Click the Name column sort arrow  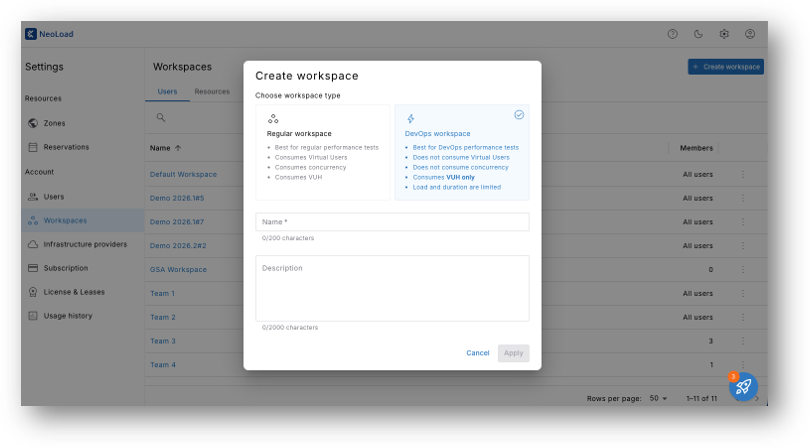tap(178, 148)
